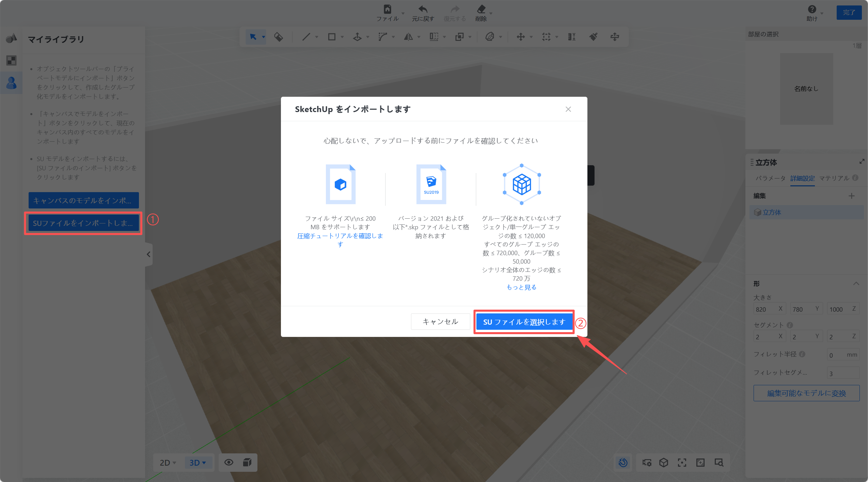This screenshot has width=868, height=482.
Task: Click the zoom-region magnifier icon
Action: pos(719,463)
